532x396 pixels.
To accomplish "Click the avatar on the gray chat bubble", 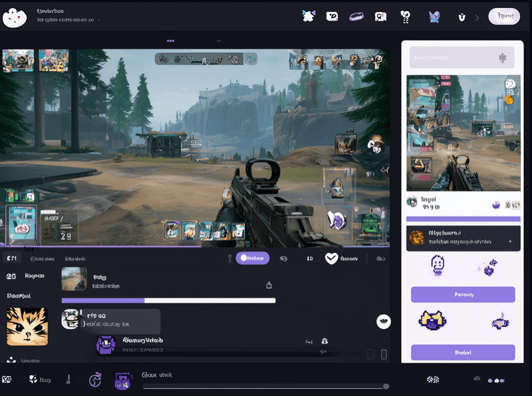I will click(70, 319).
